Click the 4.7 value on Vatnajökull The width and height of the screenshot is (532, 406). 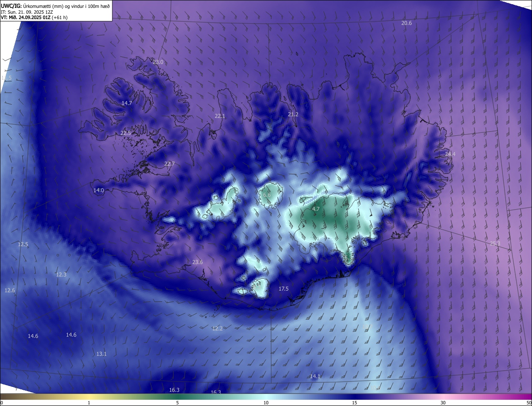[316, 209]
